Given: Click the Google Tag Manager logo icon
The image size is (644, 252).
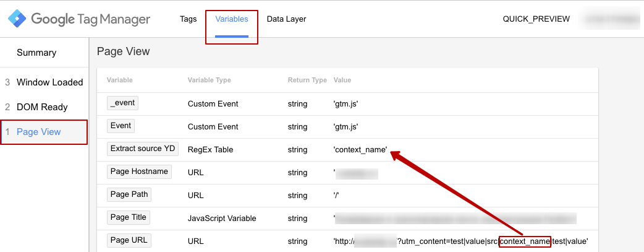Looking at the screenshot, I should coord(17,19).
